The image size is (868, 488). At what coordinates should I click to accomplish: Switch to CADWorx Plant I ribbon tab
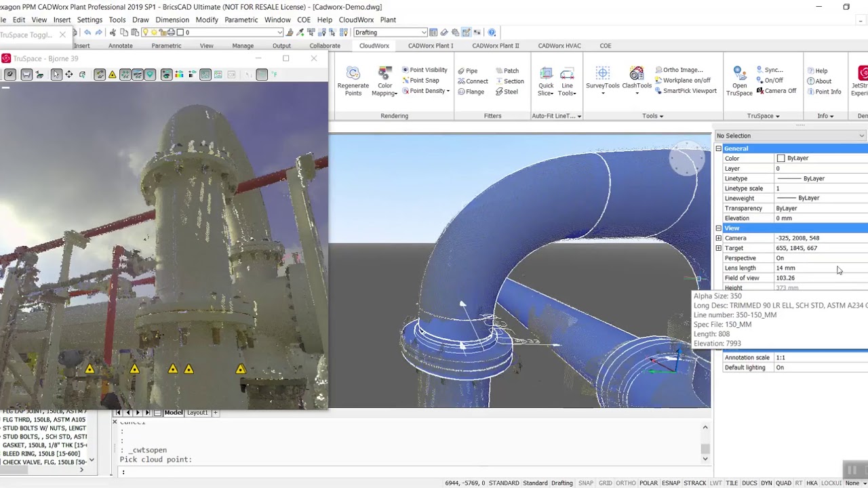(431, 45)
